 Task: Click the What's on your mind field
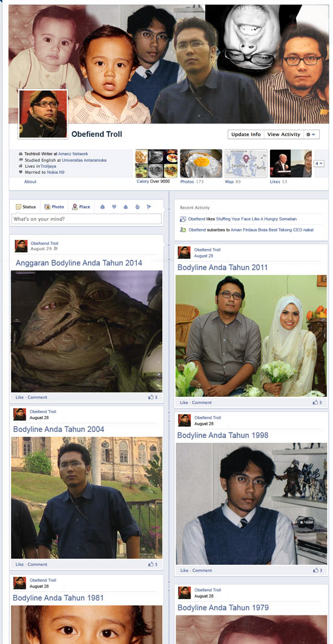(86, 219)
